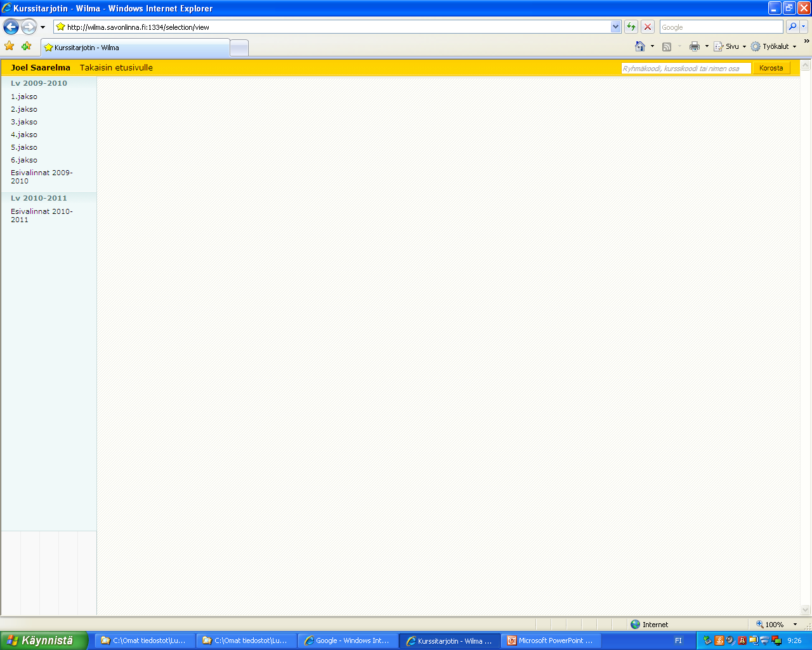812x650 pixels.
Task: Click the Käynnistä start button
Action: (x=43, y=640)
